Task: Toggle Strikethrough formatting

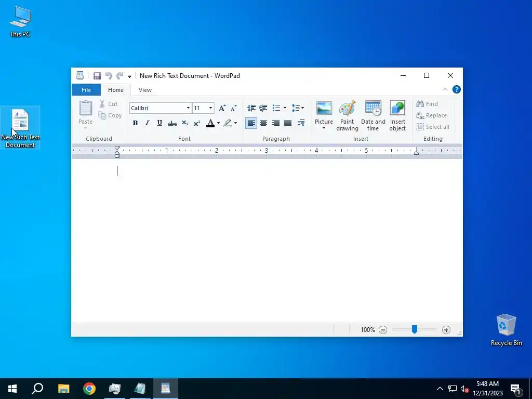Action: tap(172, 123)
